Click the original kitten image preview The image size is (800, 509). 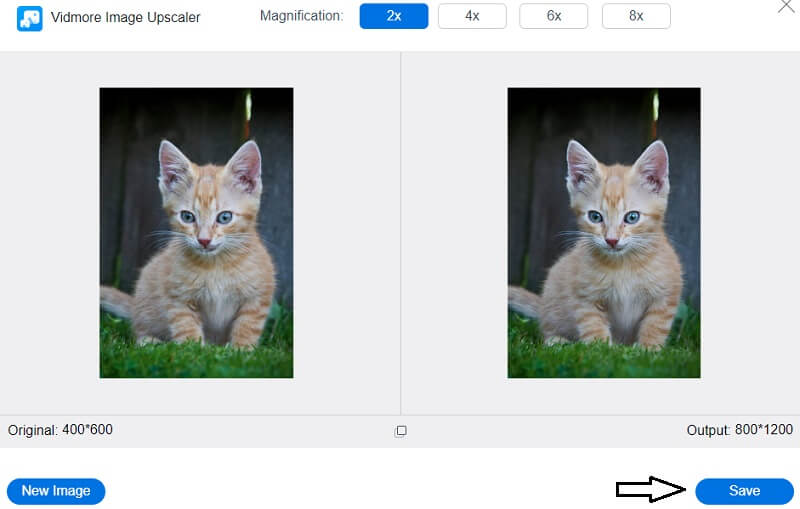pos(196,232)
